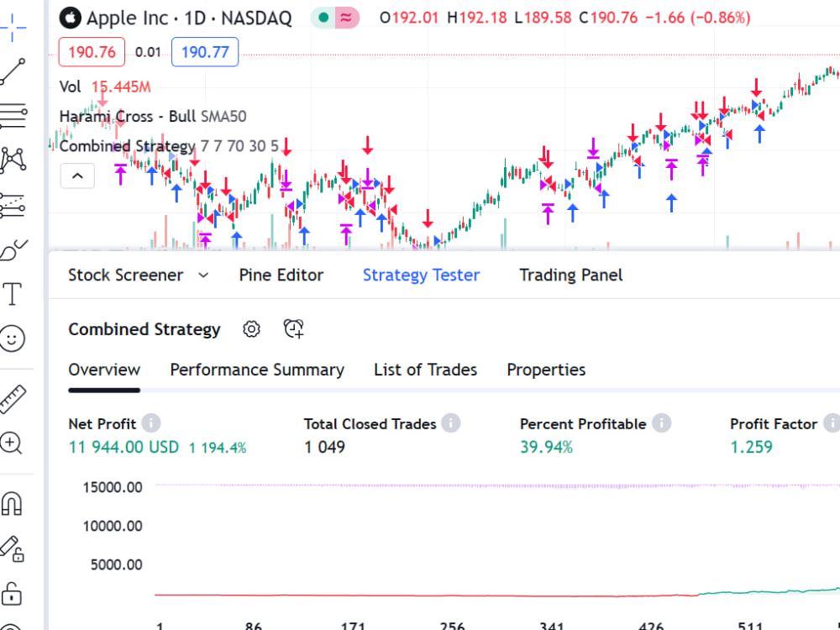Open the Pine Editor tab
The width and height of the screenshot is (840, 630).
click(281, 275)
